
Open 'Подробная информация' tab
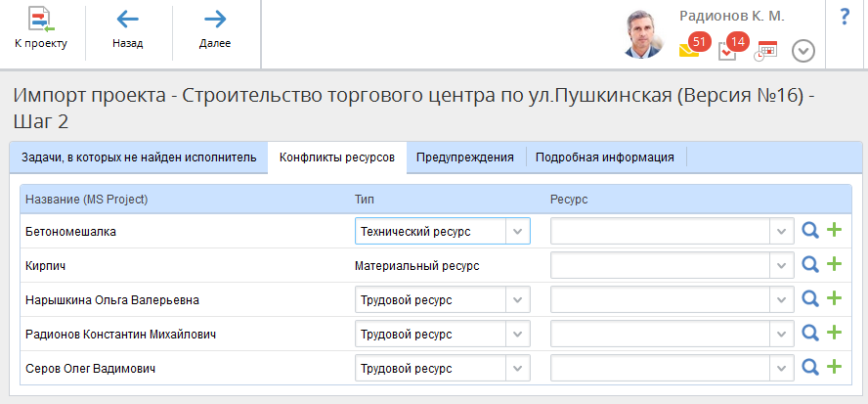click(605, 157)
